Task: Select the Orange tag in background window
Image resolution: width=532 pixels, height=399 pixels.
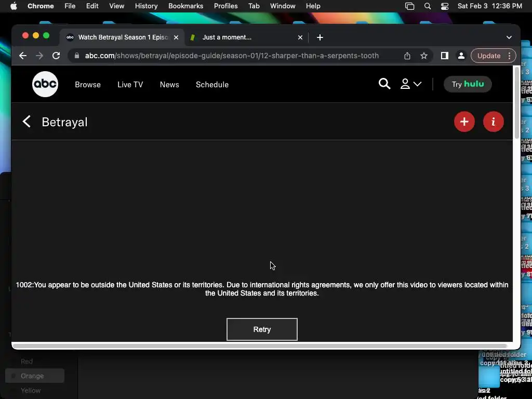Action: (35, 376)
